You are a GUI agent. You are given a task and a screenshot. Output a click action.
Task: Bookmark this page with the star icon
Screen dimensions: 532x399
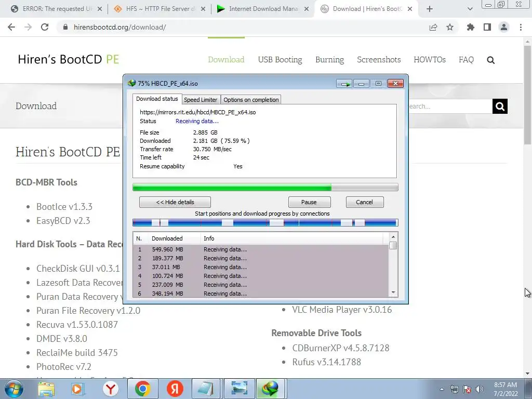click(x=450, y=27)
